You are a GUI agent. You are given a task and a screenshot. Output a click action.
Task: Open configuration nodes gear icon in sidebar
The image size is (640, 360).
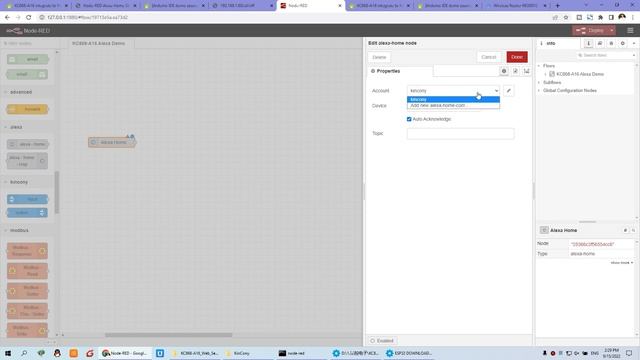622,43
